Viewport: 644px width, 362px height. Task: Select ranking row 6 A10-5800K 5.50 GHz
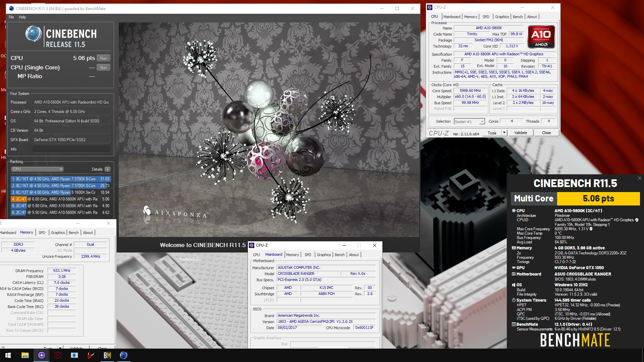coord(61,213)
